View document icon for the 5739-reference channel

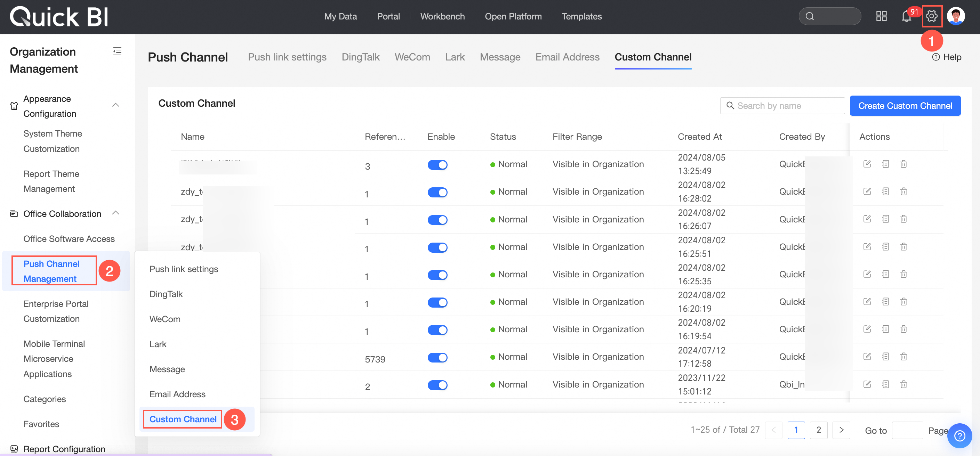pyautogui.click(x=886, y=356)
